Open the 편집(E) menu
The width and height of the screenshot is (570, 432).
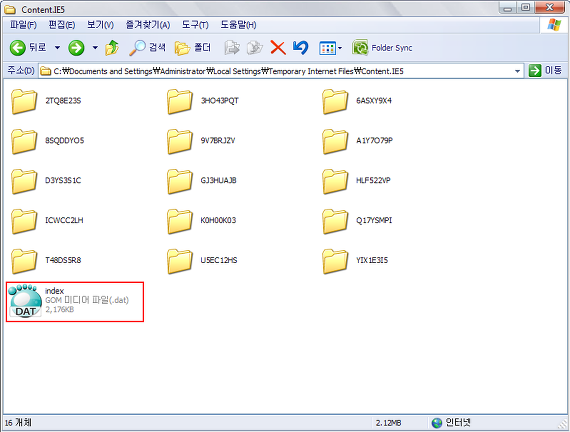(62, 25)
